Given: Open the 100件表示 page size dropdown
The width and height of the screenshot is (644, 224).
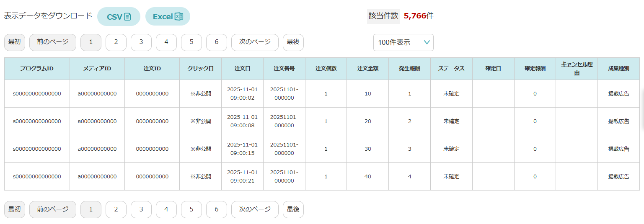Looking at the screenshot, I should coord(403,42).
